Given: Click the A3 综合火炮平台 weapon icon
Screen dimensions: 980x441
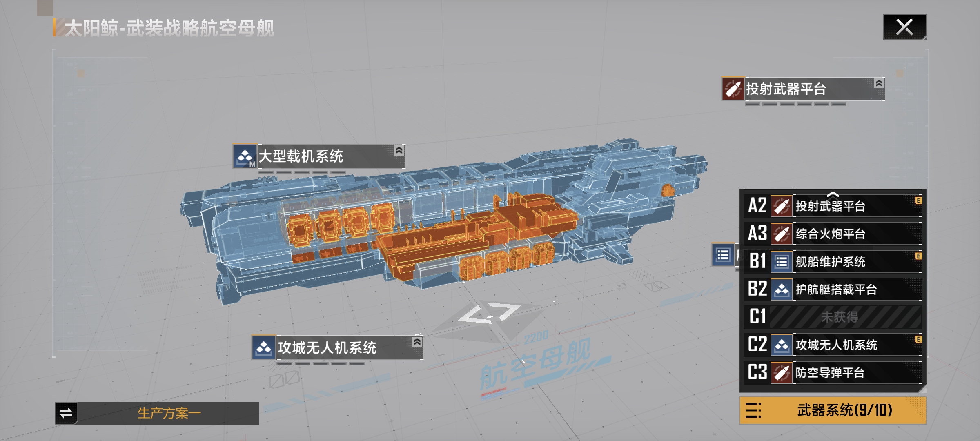Looking at the screenshot, I should pos(781,234).
